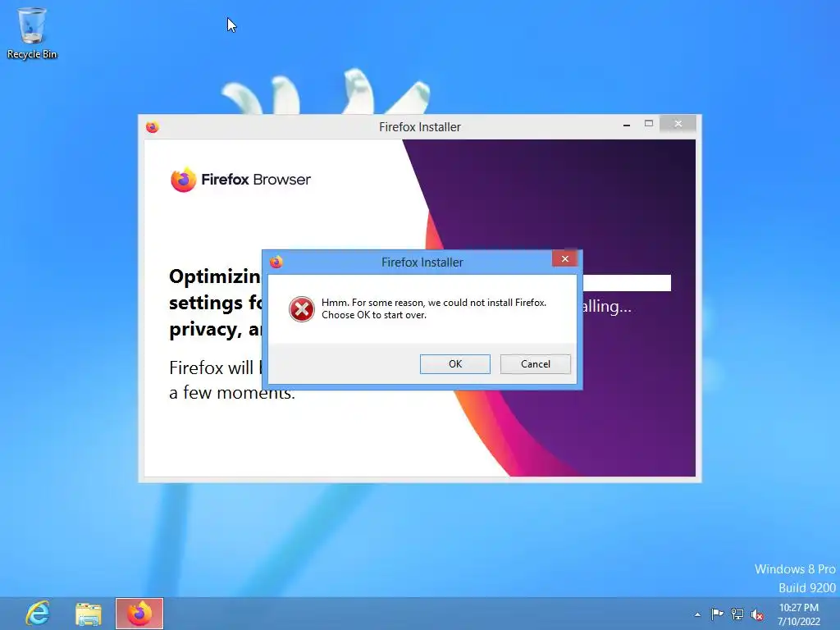
Task: Select the Firefox Installer taskbar button
Action: coord(139,614)
